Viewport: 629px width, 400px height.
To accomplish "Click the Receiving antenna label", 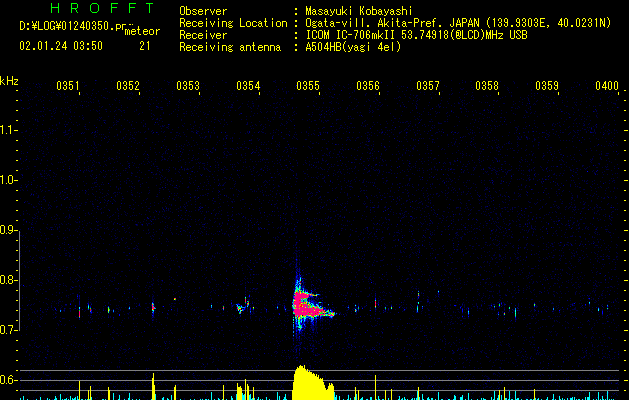I will 230,47.
